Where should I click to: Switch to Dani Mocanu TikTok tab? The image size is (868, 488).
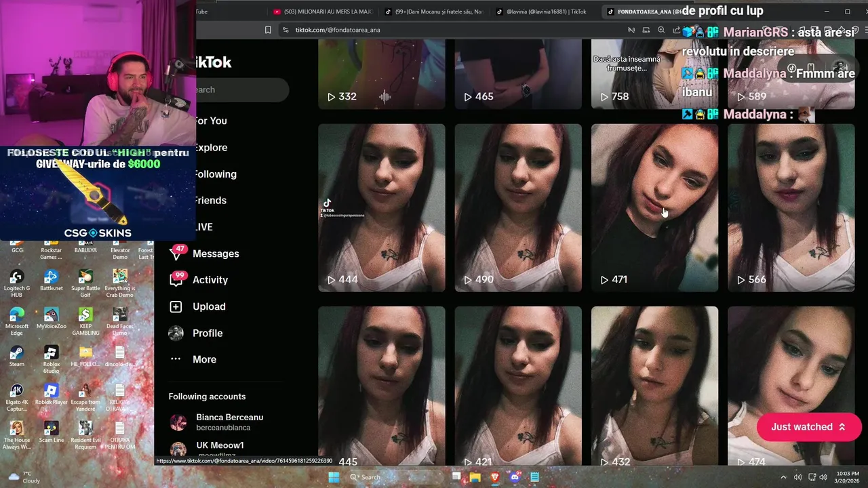tap(434, 12)
